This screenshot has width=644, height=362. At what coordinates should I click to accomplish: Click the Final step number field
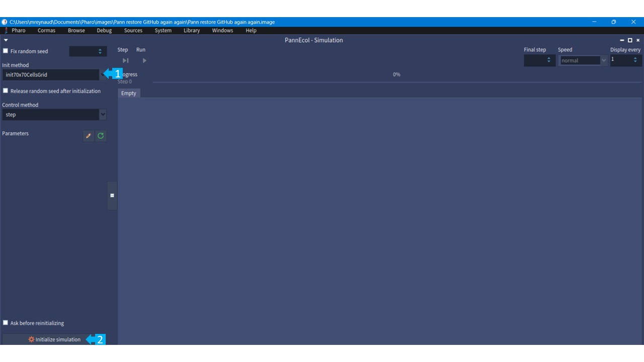(536, 60)
